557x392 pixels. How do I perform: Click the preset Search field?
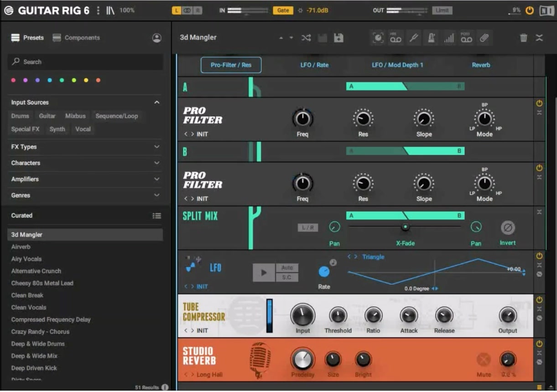tap(85, 62)
